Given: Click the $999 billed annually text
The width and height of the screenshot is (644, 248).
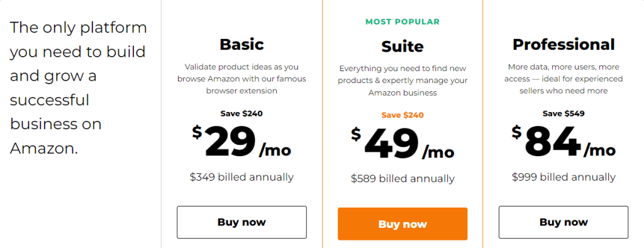Looking at the screenshot, I should click(x=563, y=178).
